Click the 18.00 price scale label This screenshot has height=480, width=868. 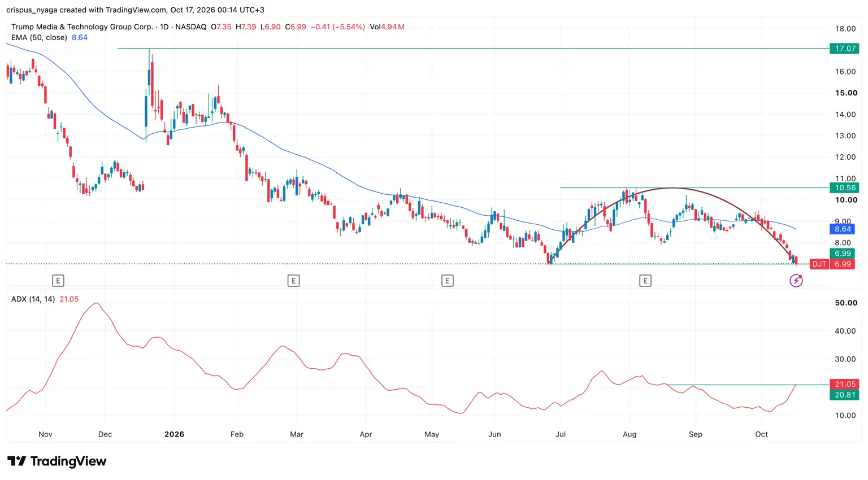[845, 29]
